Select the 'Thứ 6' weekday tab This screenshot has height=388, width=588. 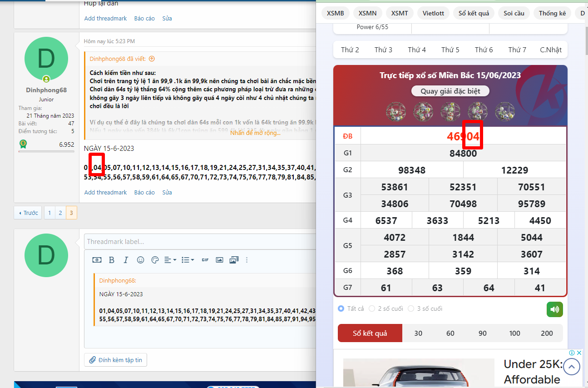pyautogui.click(x=484, y=50)
